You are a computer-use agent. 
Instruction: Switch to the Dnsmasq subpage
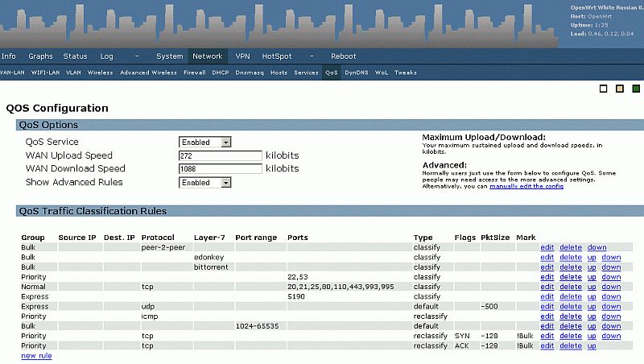pyautogui.click(x=250, y=72)
